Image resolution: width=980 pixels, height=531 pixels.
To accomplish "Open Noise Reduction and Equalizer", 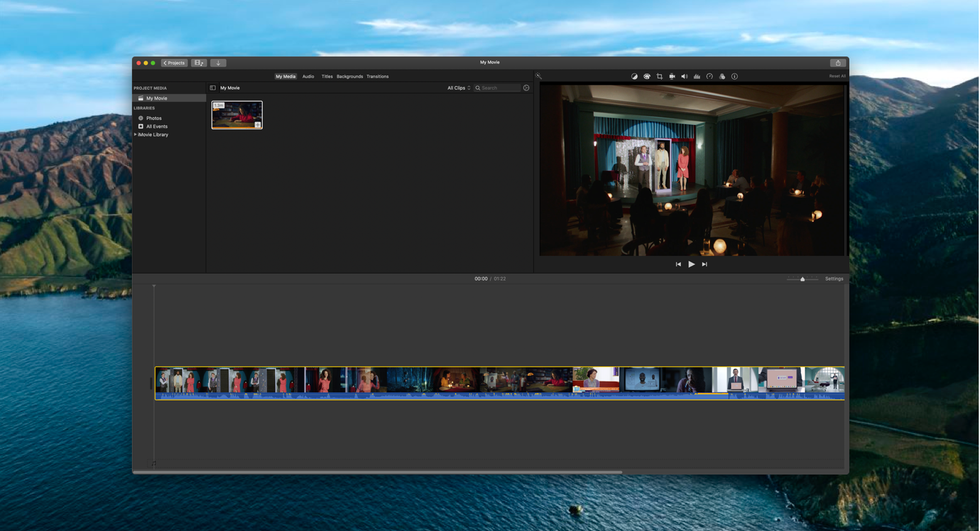I will coord(697,77).
